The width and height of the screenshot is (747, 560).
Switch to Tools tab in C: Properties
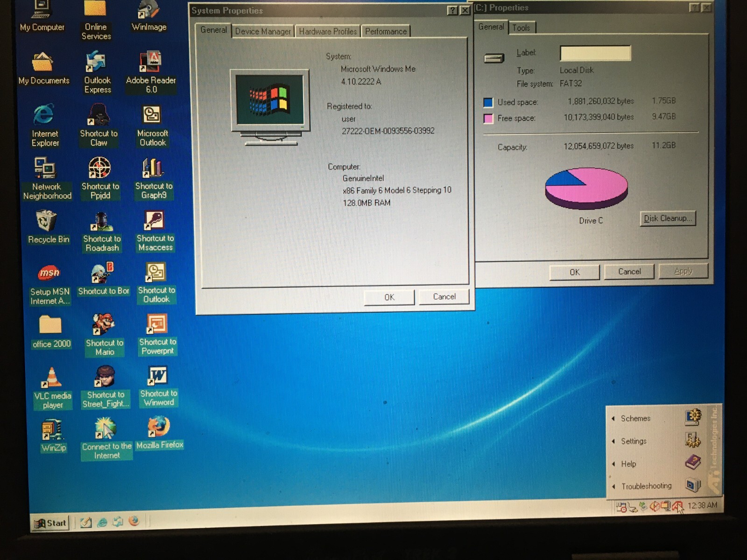click(521, 28)
